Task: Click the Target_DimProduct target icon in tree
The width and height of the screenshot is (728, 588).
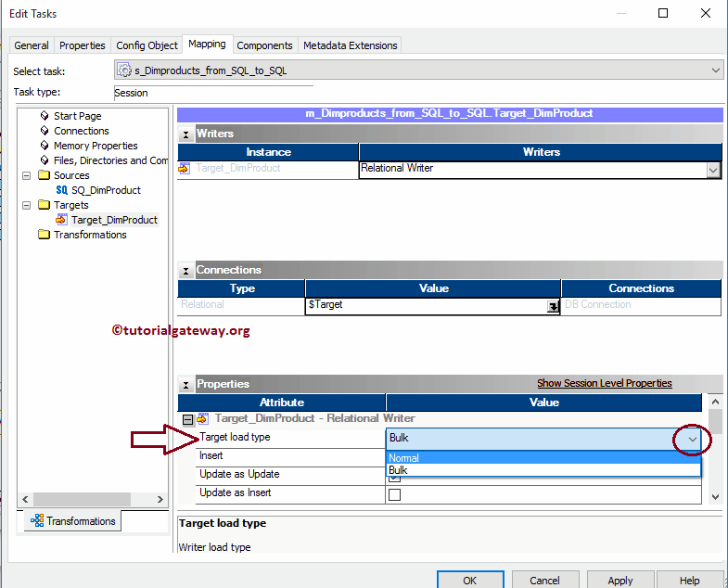Action: (62, 220)
